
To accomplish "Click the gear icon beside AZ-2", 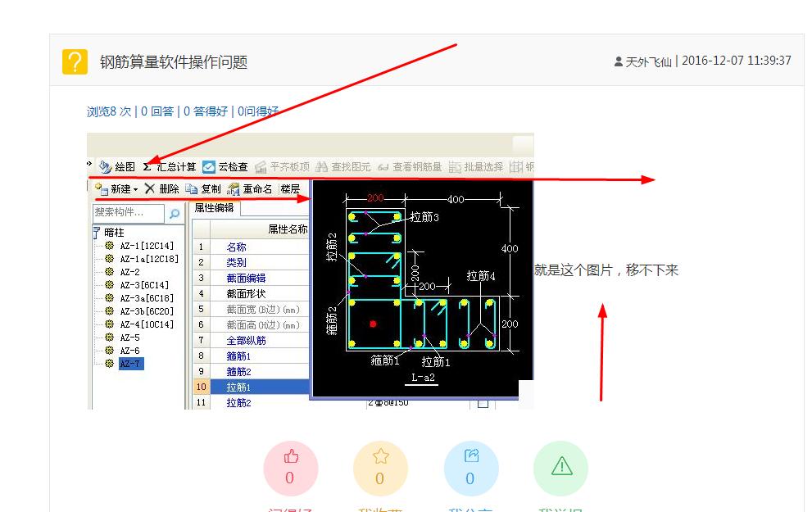I will point(109,272).
